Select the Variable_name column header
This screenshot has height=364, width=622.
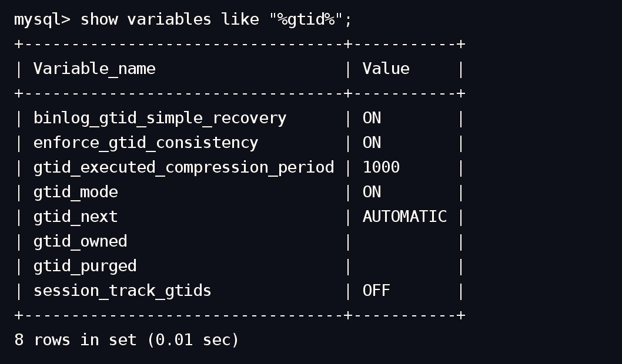94,69
